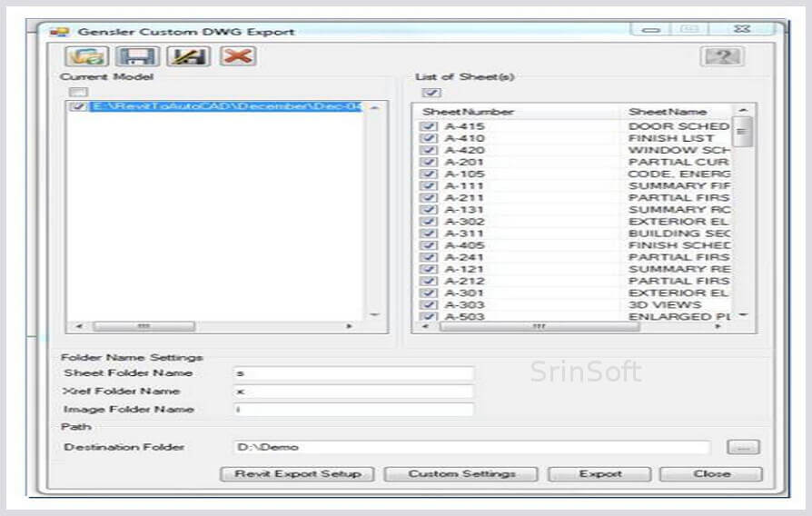Uncheck sheet A-420 checkbox

(x=429, y=150)
